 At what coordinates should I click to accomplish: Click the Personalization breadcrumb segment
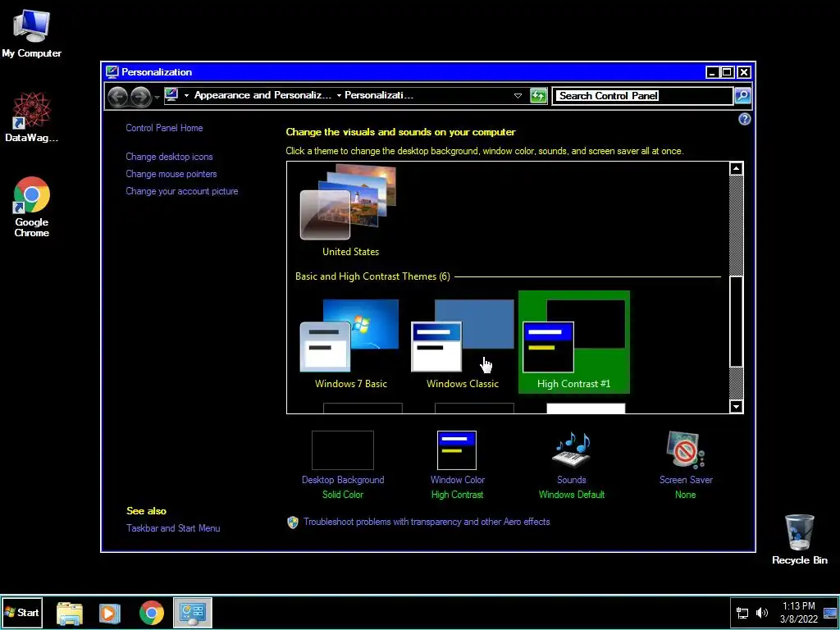pos(379,95)
